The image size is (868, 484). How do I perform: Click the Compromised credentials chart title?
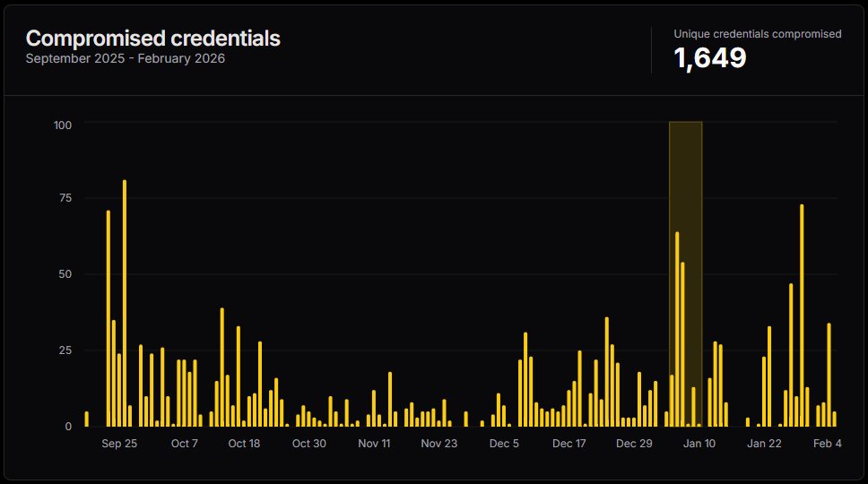click(x=152, y=39)
